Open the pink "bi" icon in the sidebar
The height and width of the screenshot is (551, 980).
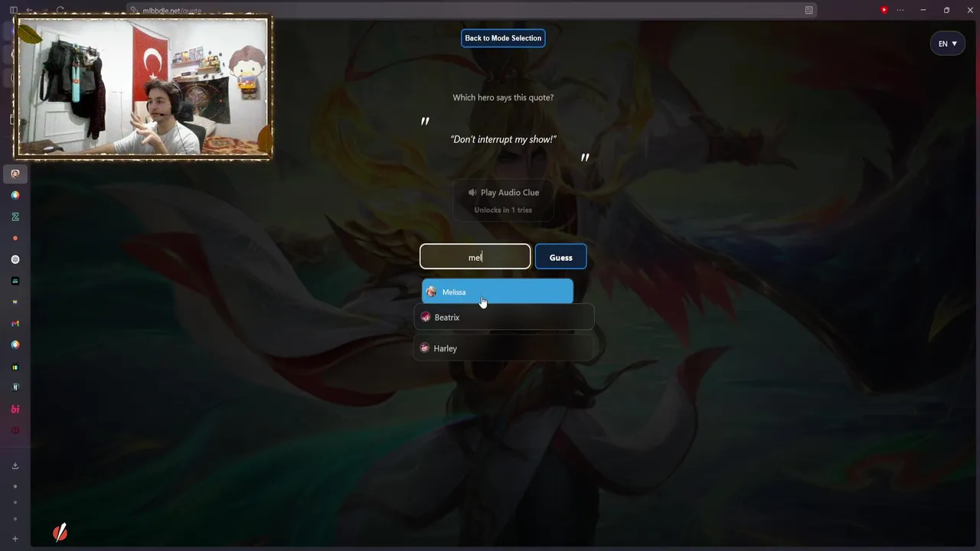(x=15, y=409)
